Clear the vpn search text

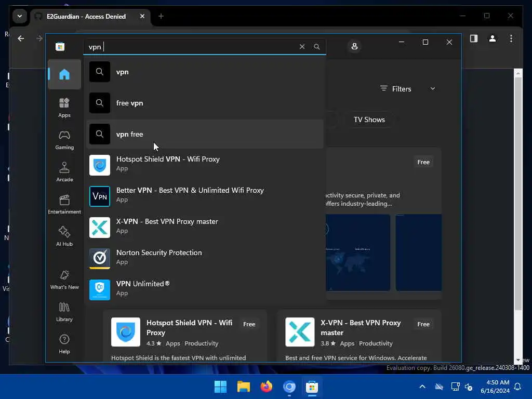click(x=302, y=46)
